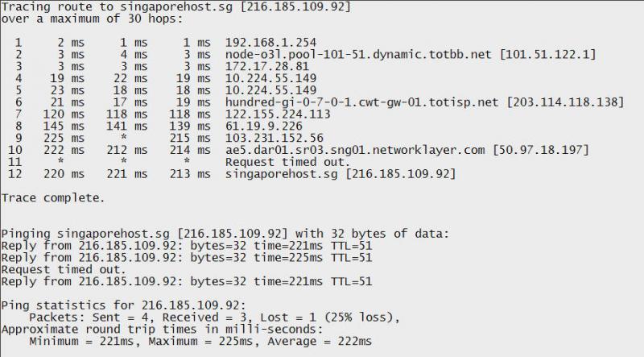Click the 'Ping statistics for 216.185.109.92' line
Screen dimensions: 644x357
click(x=123, y=305)
